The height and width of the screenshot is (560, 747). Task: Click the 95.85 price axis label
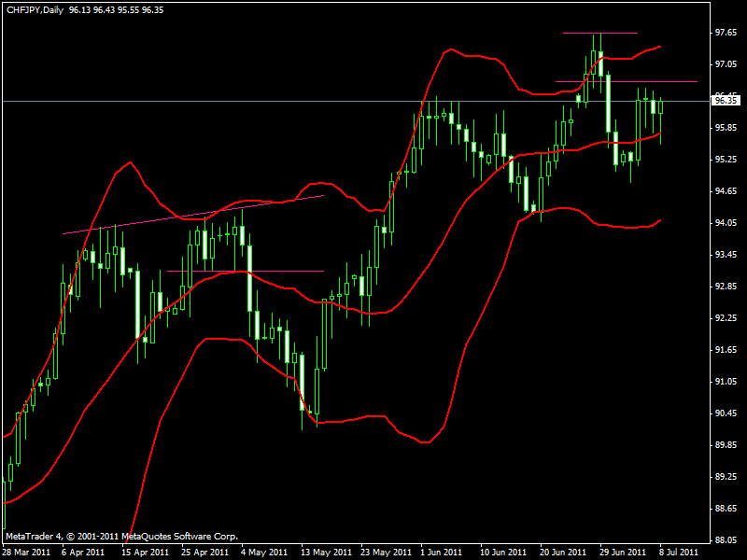coord(726,128)
